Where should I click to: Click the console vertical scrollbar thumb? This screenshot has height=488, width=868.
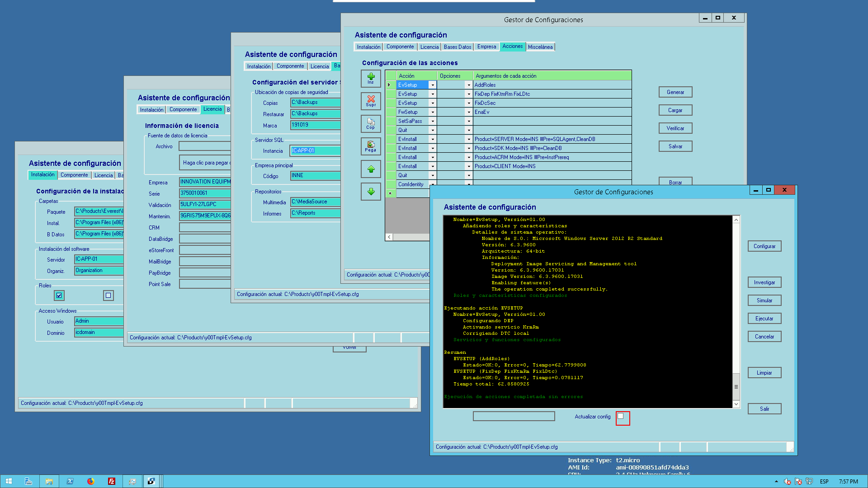[x=736, y=387]
